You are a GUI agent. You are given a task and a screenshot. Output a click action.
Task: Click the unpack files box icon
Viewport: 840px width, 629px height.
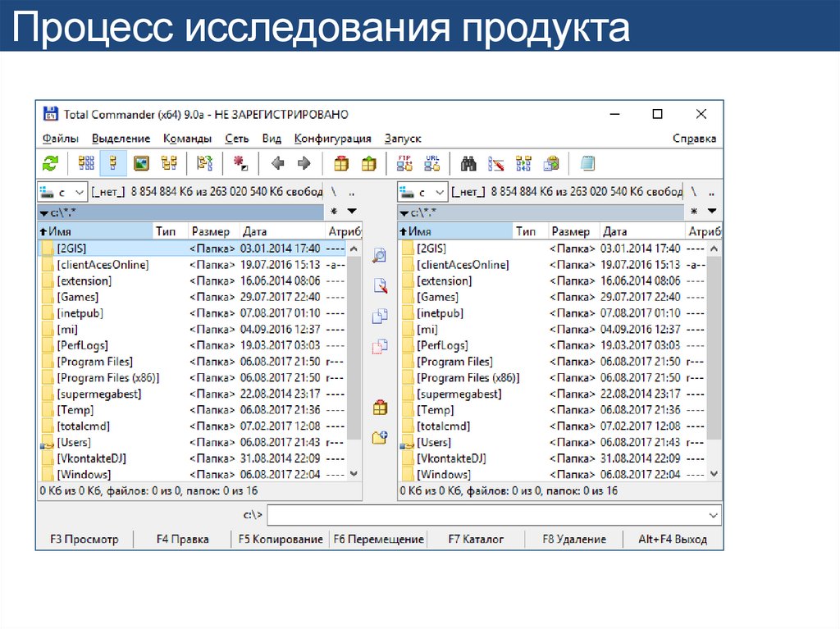[368, 163]
